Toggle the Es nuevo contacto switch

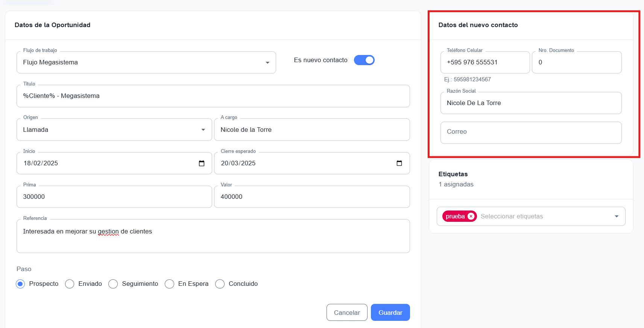click(x=364, y=60)
